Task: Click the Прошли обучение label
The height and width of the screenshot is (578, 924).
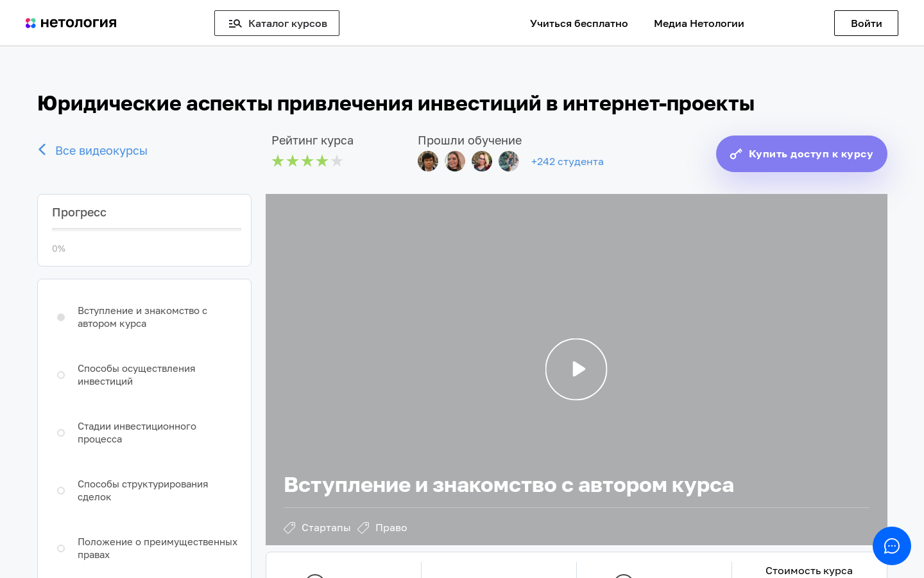Action: click(470, 141)
